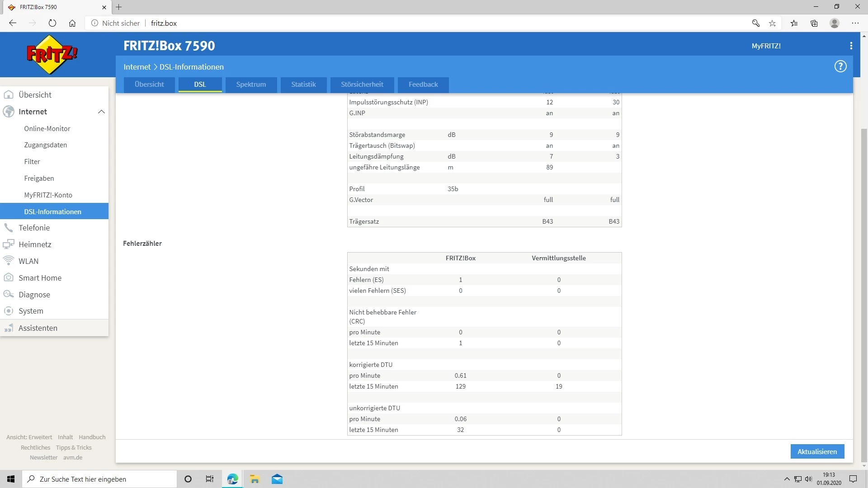
Task: Open Smart Home in the sidebar
Action: click(x=40, y=278)
